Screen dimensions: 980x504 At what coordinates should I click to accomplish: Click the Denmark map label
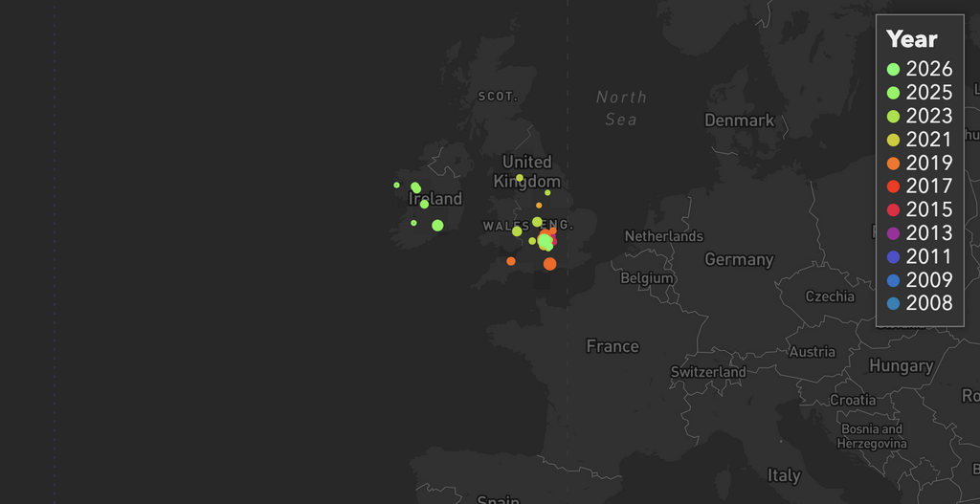pyautogui.click(x=740, y=121)
